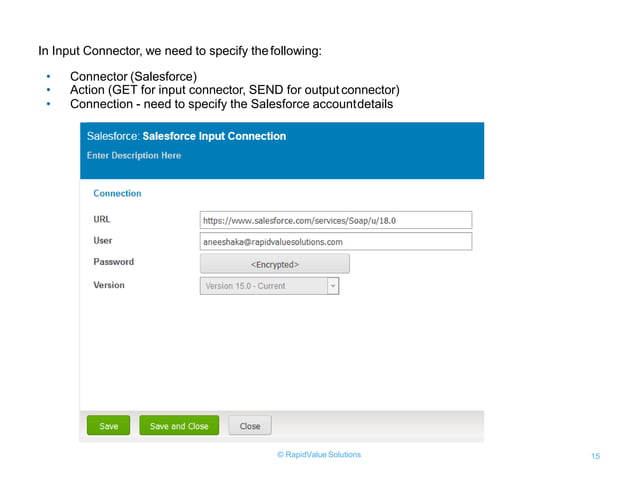
Task: Click the RapidValue Solutions copyright footer
Action: [319, 455]
